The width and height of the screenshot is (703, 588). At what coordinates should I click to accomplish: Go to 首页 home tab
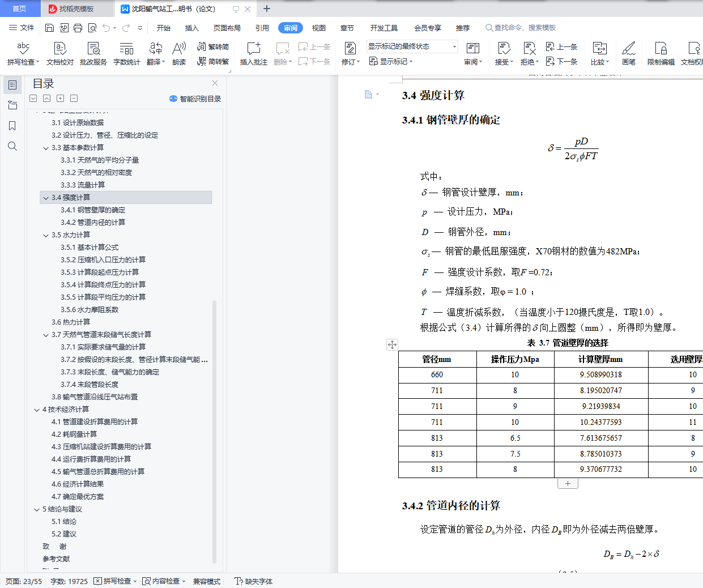pyautogui.click(x=19, y=9)
